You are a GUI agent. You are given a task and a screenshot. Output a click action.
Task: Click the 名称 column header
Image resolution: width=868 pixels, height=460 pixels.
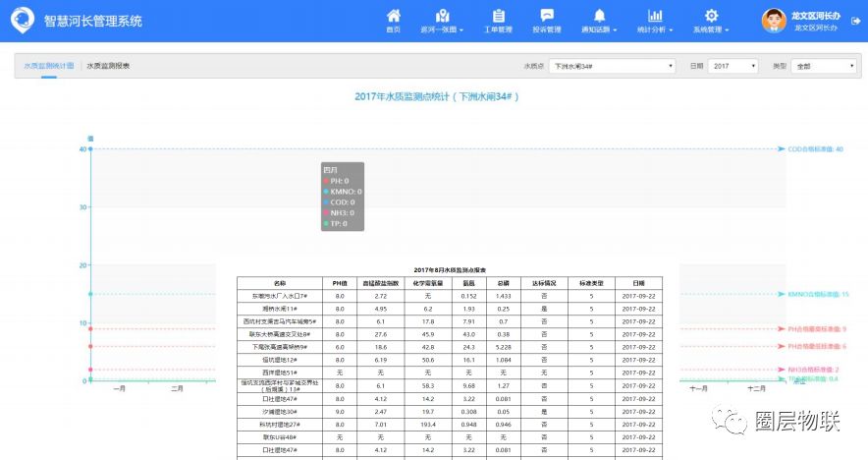tap(280, 283)
